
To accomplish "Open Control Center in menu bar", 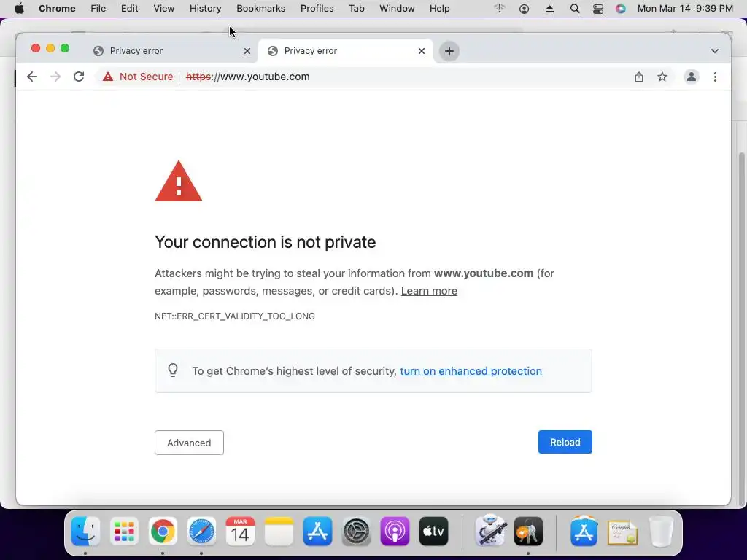I will [x=598, y=9].
